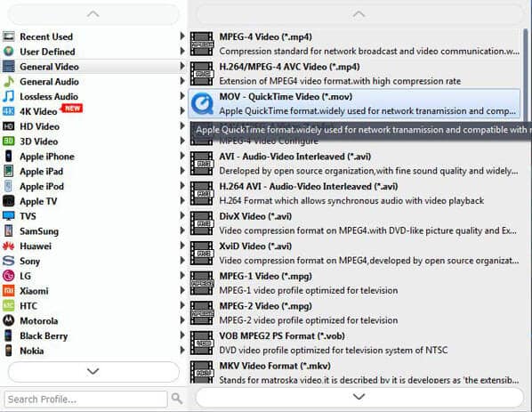Click the search magnifier icon

coord(177,399)
